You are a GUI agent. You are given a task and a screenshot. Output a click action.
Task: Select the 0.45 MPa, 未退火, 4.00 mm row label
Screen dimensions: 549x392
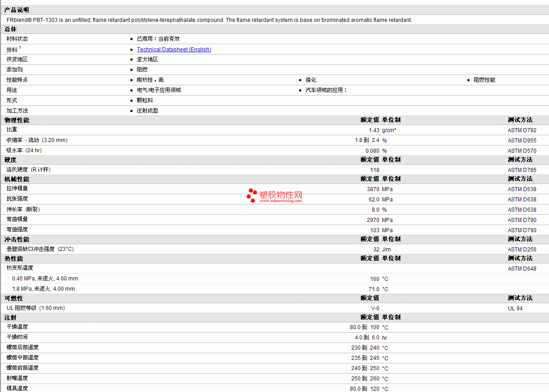pyautogui.click(x=45, y=279)
